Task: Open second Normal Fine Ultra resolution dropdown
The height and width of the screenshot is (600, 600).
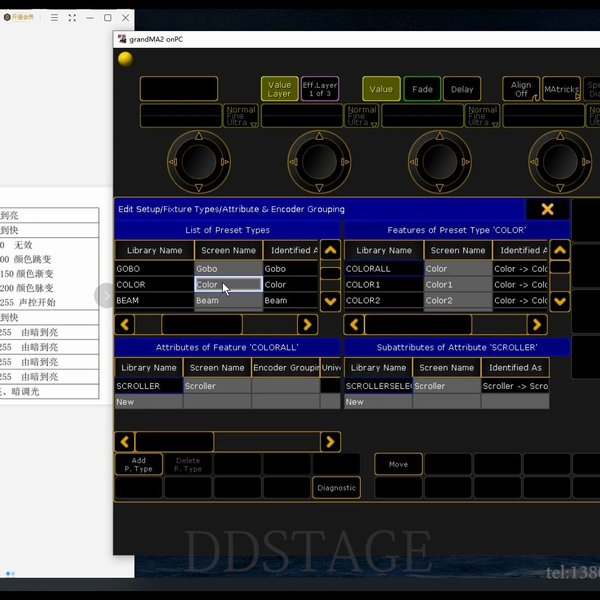Action: (x=362, y=116)
